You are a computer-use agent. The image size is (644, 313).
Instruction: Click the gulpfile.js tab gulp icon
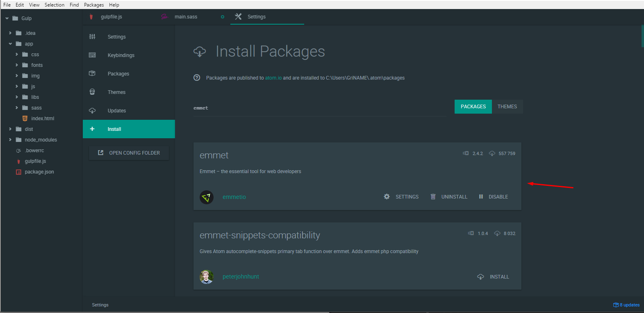[91, 17]
